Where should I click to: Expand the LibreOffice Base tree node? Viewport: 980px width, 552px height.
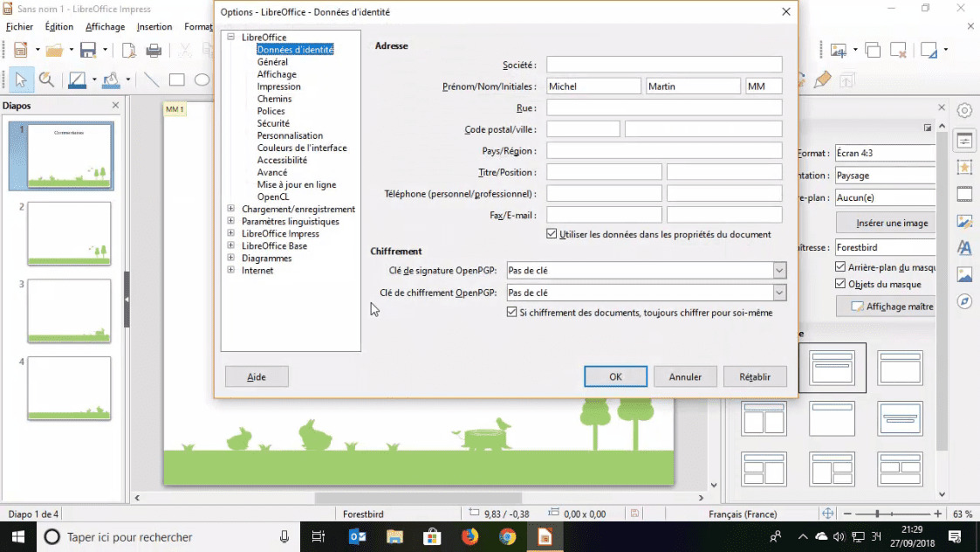click(x=230, y=245)
